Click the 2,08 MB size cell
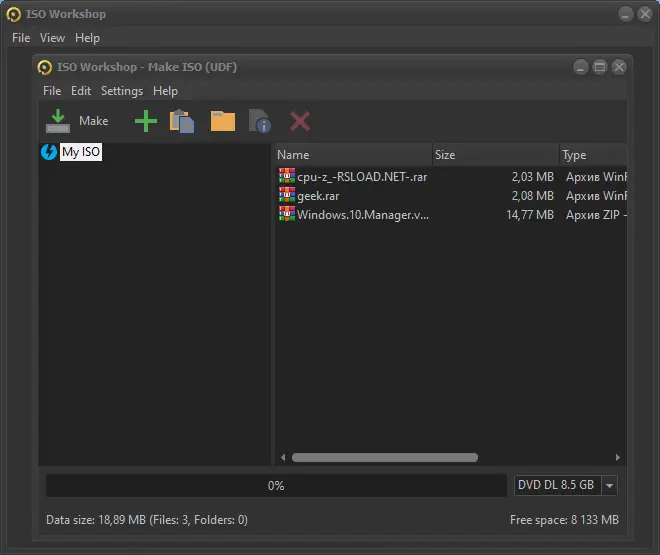The height and width of the screenshot is (555, 660). click(x=532, y=196)
